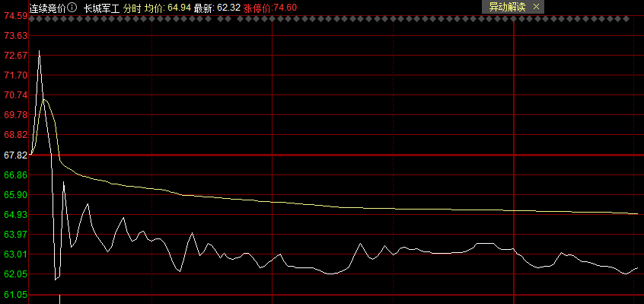This screenshot has height=304, width=644.
Task: Click the right end of the yellow average line
Action: pyautogui.click(x=637, y=213)
